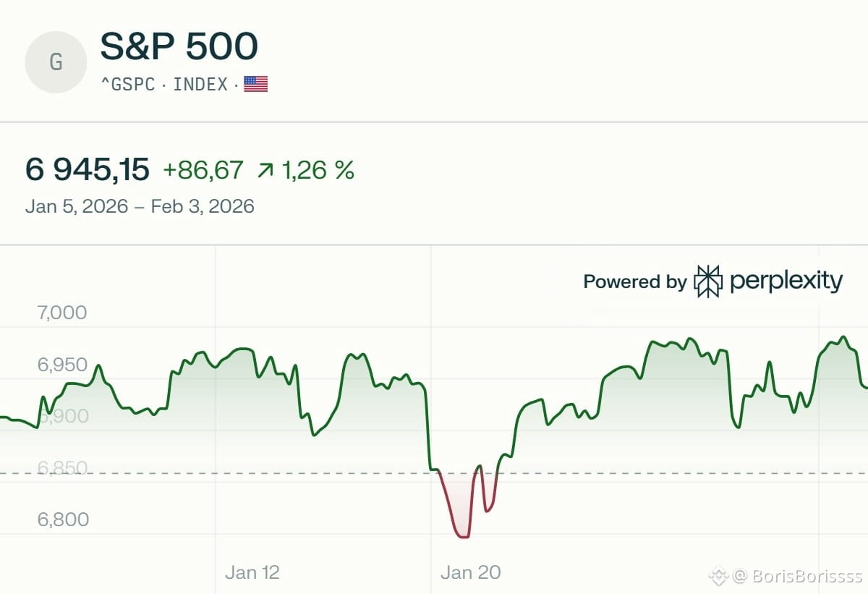Click the Powered by perplexity link
Image resolution: width=868 pixels, height=594 pixels.
(712, 281)
